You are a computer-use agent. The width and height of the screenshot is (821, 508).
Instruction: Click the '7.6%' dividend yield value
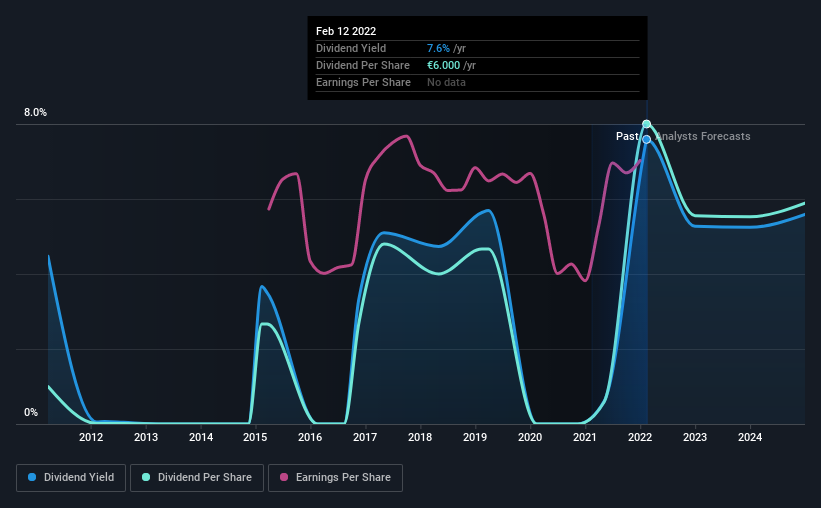pos(438,48)
